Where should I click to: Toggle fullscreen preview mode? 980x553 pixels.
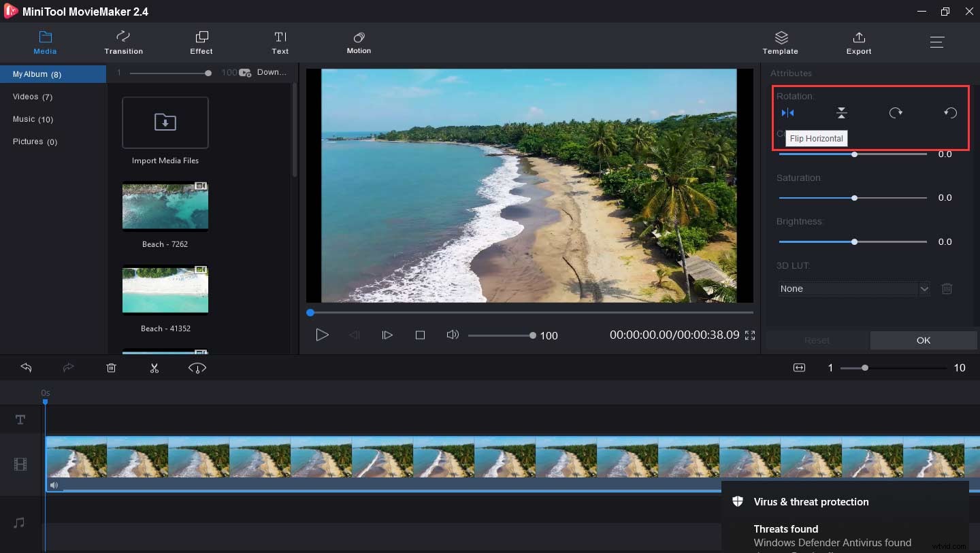tap(750, 335)
